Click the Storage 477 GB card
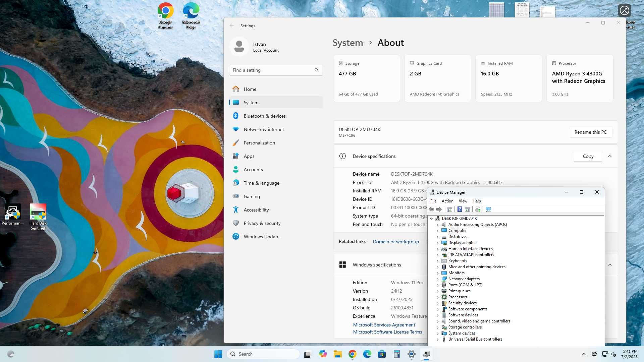This screenshot has height=362, width=644. pyautogui.click(x=366, y=78)
